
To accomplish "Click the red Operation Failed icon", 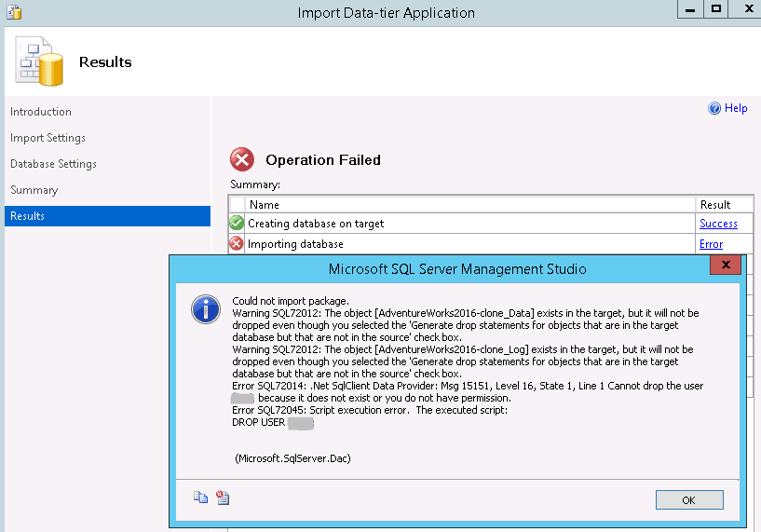I will [242, 159].
